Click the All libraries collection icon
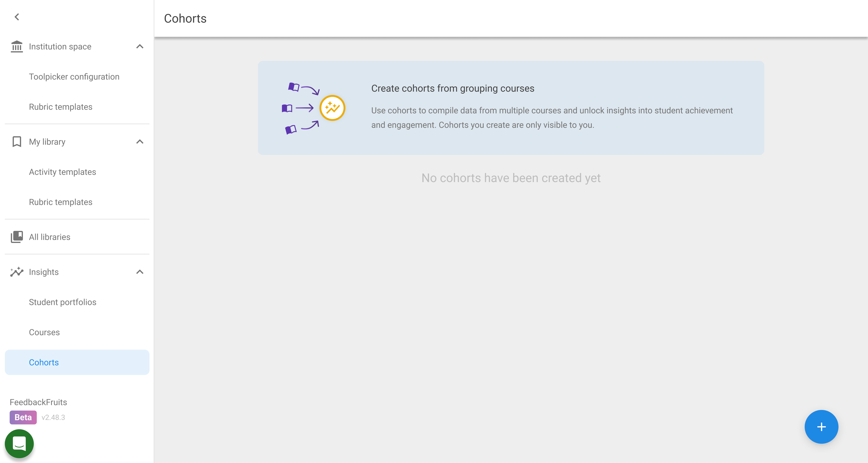 pos(17,237)
